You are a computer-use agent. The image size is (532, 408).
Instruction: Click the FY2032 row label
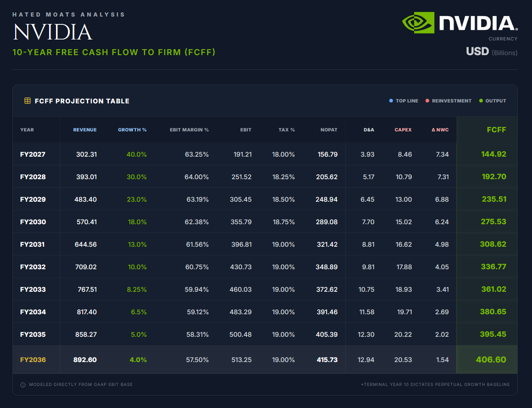[33, 267]
